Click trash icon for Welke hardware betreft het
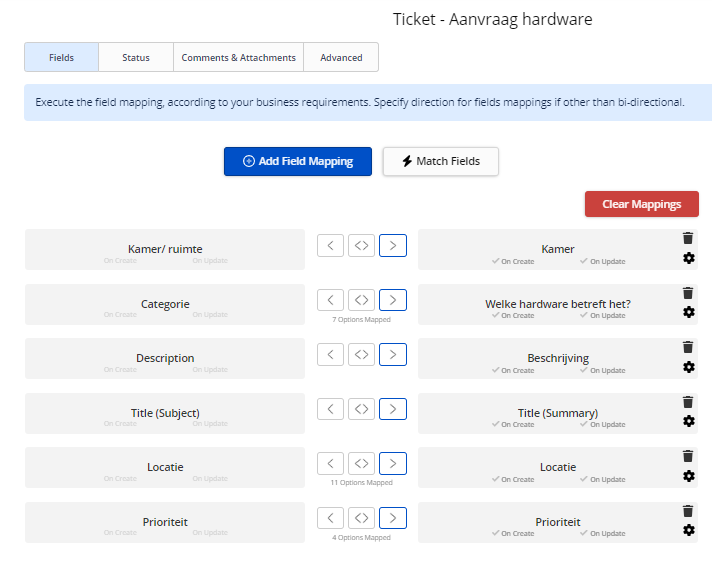 point(688,293)
